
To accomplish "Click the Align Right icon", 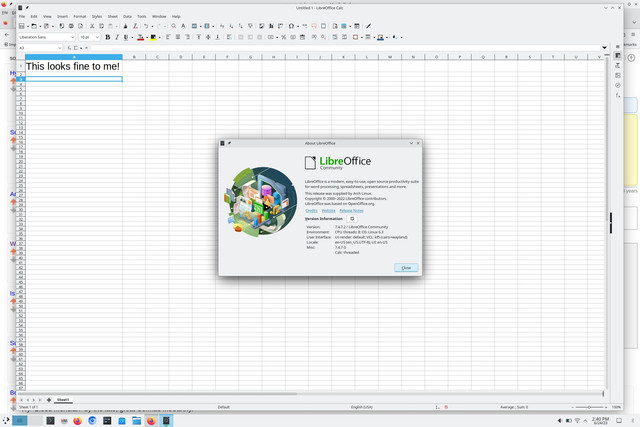I will 187,37.
